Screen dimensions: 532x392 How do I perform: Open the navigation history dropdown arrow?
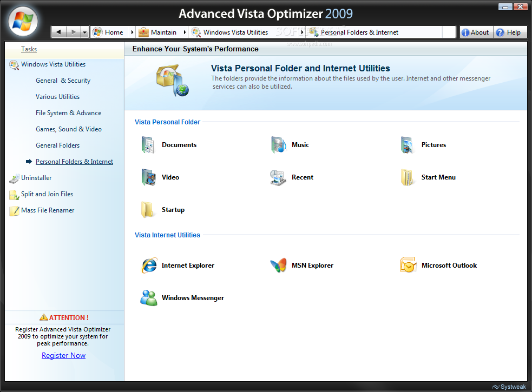85,32
